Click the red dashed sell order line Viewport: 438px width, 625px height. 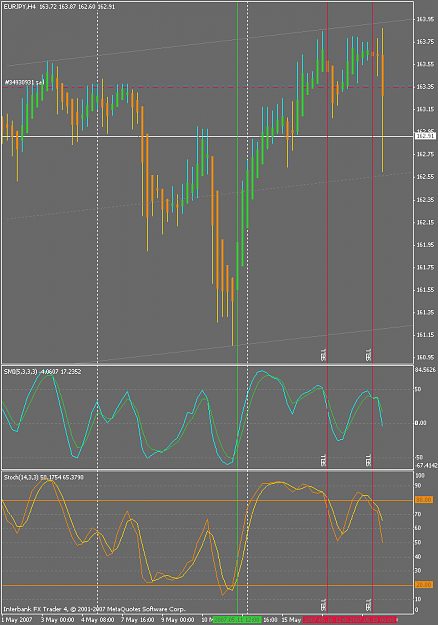[x=207, y=86]
